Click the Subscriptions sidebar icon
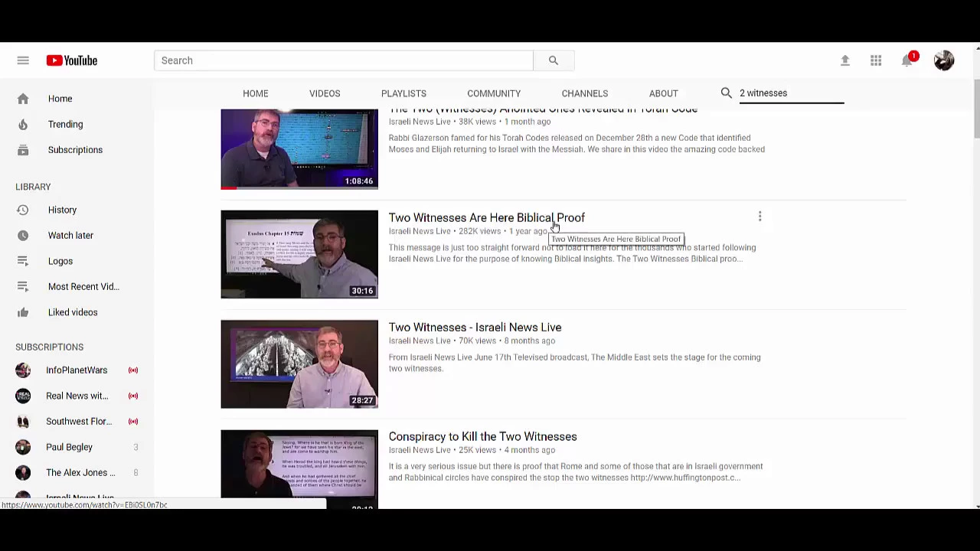This screenshot has height=551, width=980. 23,150
